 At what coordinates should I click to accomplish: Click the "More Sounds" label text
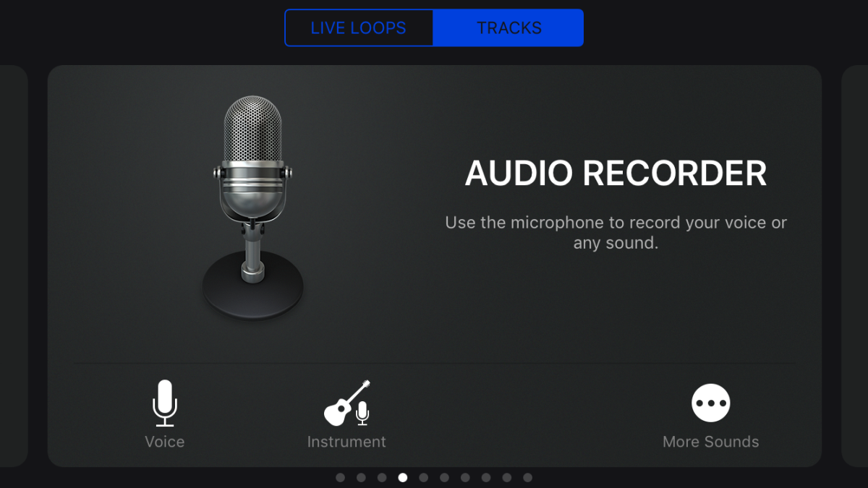point(710,442)
